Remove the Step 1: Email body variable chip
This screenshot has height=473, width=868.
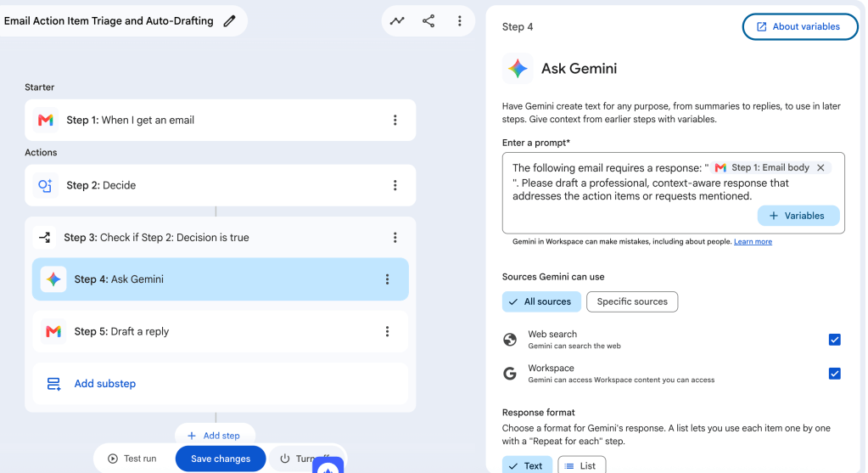[821, 168]
